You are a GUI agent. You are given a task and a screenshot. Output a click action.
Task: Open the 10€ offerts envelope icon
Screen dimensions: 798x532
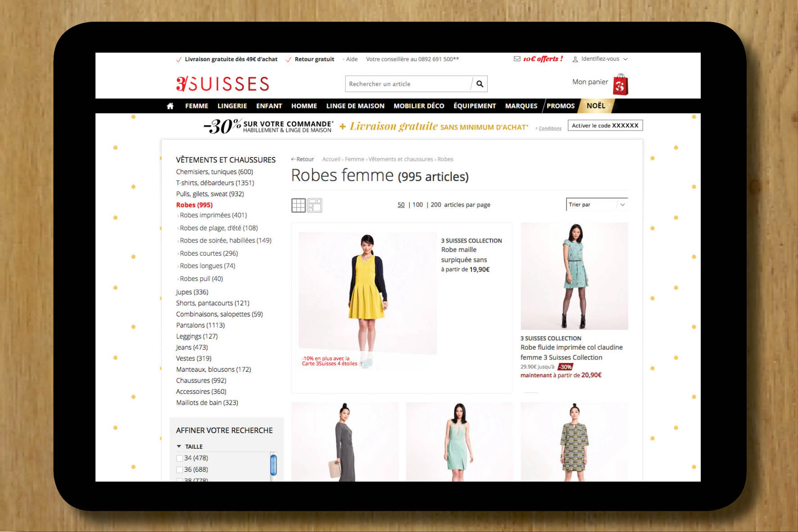(x=517, y=59)
